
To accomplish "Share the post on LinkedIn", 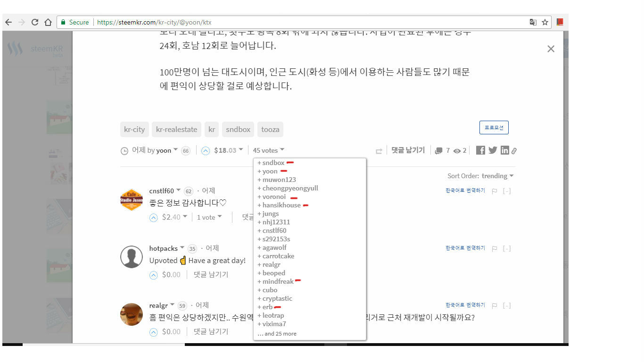I will (x=504, y=150).
